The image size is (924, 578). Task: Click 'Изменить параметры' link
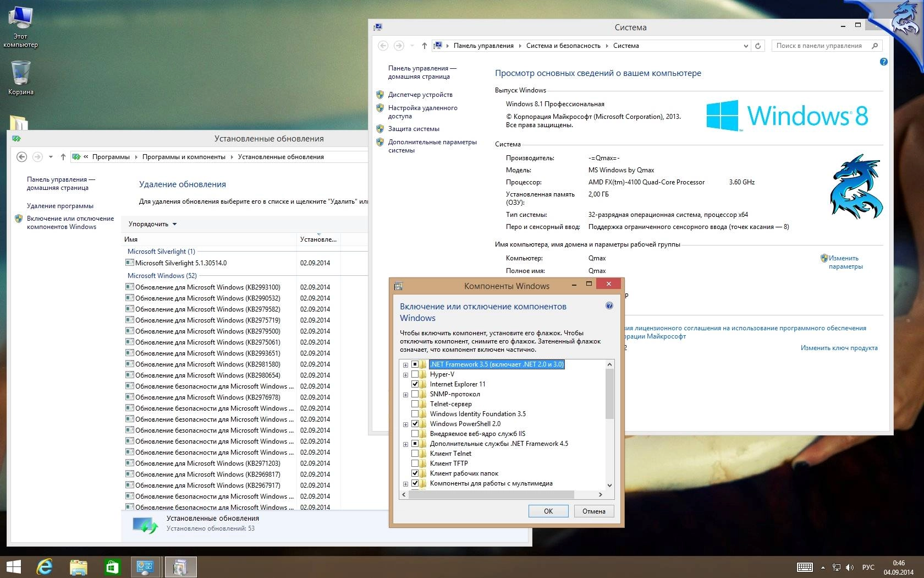pyautogui.click(x=846, y=262)
